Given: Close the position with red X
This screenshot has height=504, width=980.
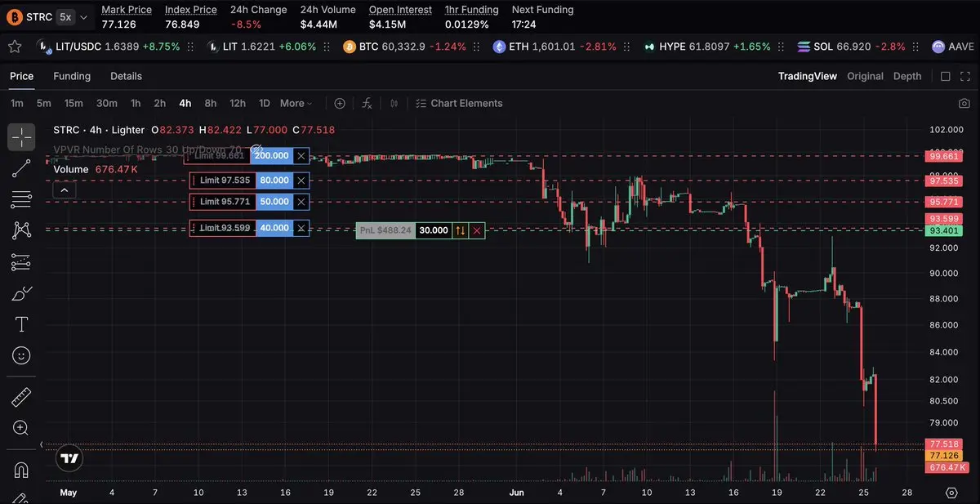Looking at the screenshot, I should point(477,231).
